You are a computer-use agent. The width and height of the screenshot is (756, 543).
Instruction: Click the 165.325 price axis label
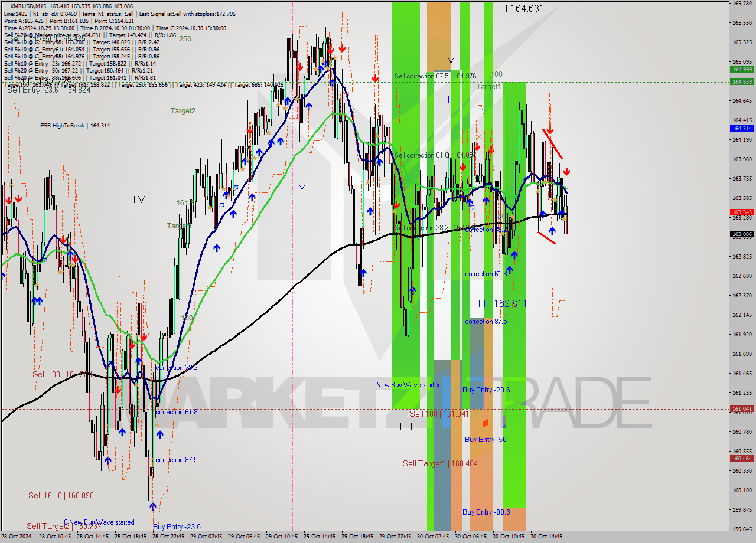pyautogui.click(x=742, y=42)
